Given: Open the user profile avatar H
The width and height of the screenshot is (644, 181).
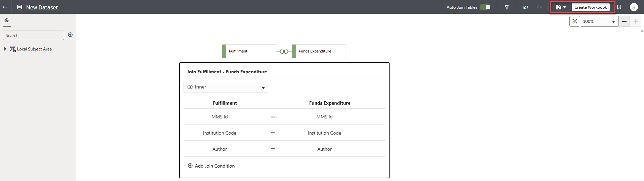Looking at the screenshot, I should pyautogui.click(x=634, y=7).
